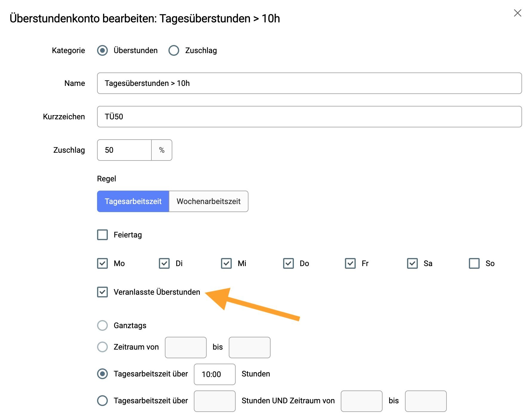Select the Zeitraum von radio option
This screenshot has width=531, height=420.
(102, 347)
